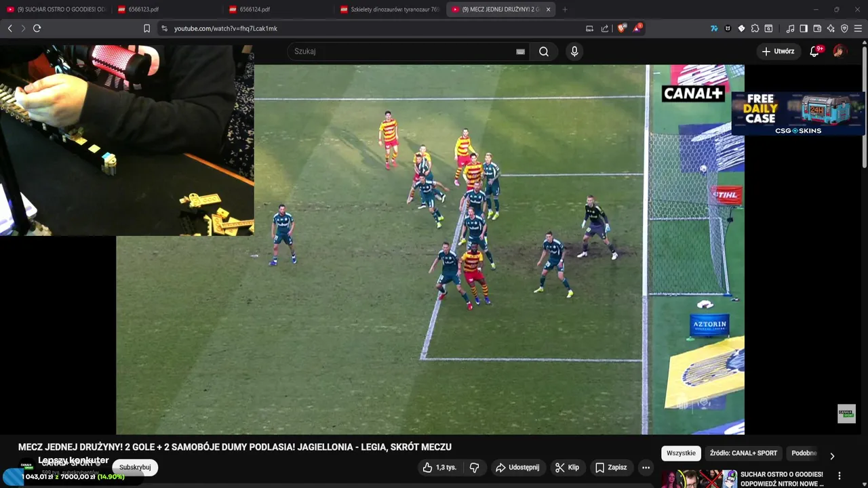Screen dimensions: 868x488
Task: Open the on-screen keyboard icon in search
Action: click(520, 52)
